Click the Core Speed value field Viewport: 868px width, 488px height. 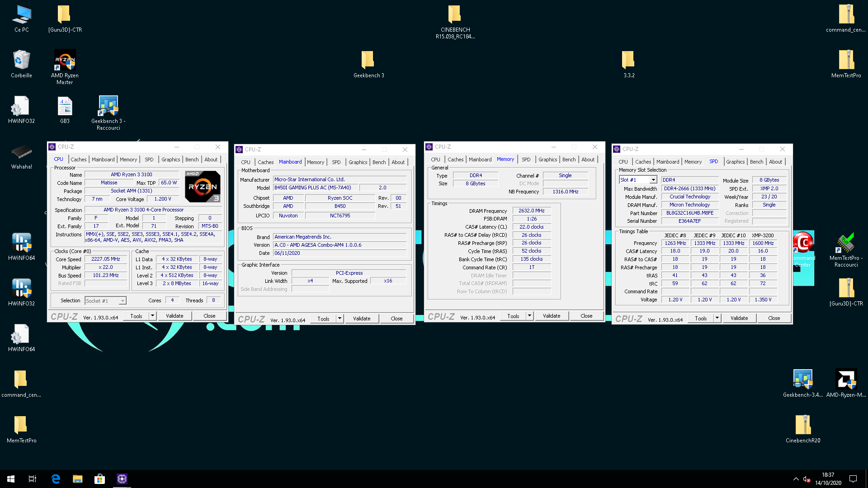[106, 259]
